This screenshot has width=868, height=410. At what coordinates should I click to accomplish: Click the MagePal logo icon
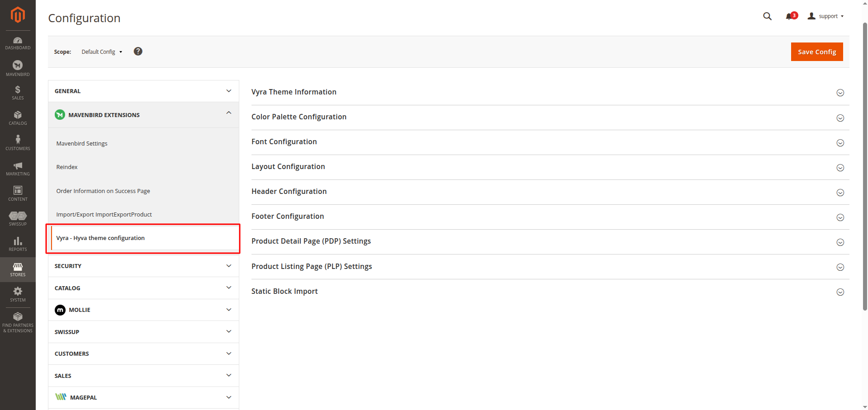click(61, 397)
